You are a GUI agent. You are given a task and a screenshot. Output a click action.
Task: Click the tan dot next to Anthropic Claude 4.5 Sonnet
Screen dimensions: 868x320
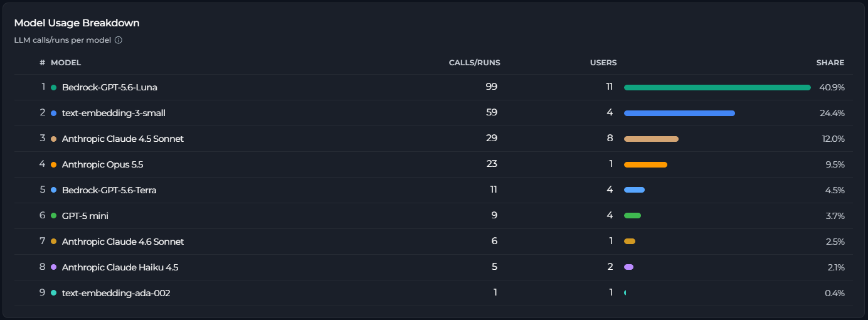[54, 139]
